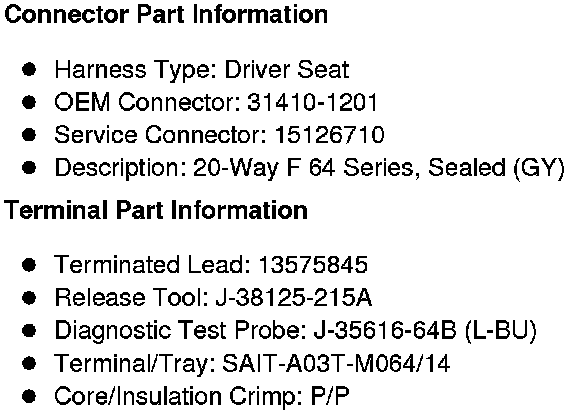Screen dimensions: 576x416
Task: Click Terminated Lead number 13575845
Action: [x=313, y=265]
